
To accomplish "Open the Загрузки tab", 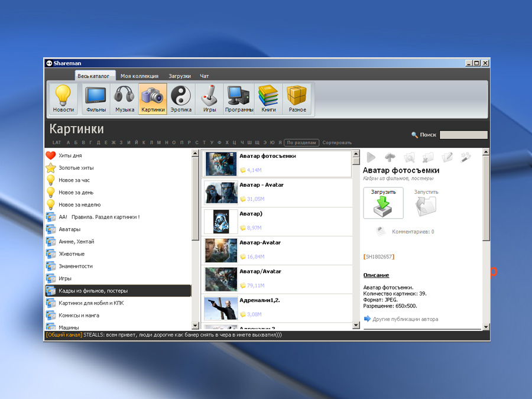I will (180, 76).
